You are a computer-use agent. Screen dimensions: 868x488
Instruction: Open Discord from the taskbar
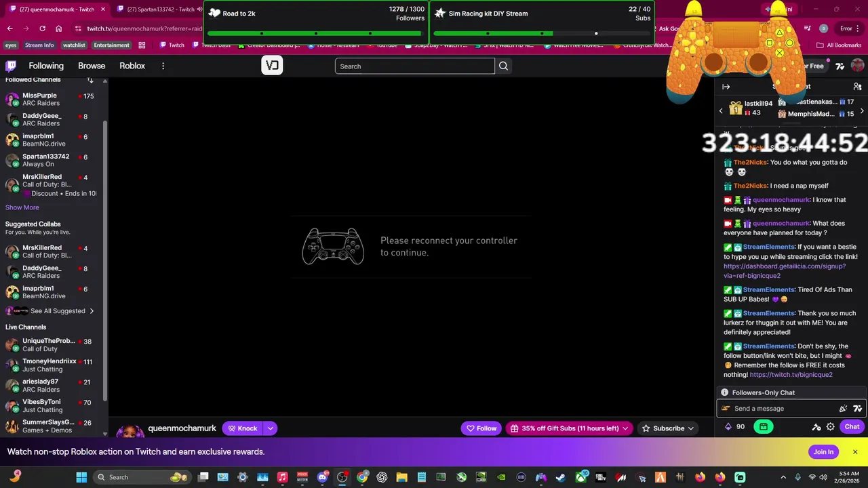[x=323, y=477]
